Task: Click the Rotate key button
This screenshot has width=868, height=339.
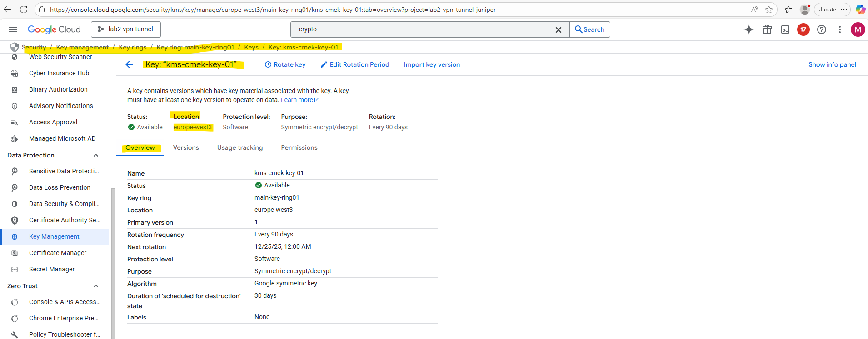Action: pyautogui.click(x=285, y=64)
